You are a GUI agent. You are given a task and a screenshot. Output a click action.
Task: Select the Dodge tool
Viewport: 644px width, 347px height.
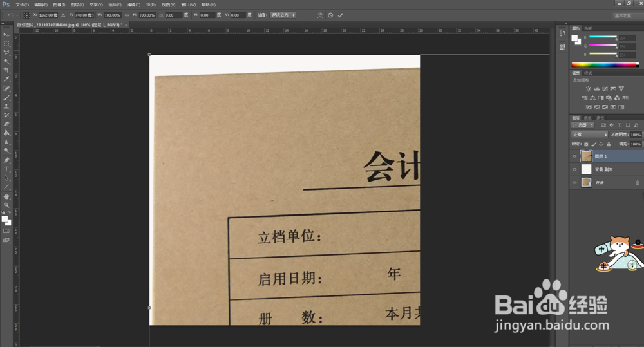pos(6,151)
